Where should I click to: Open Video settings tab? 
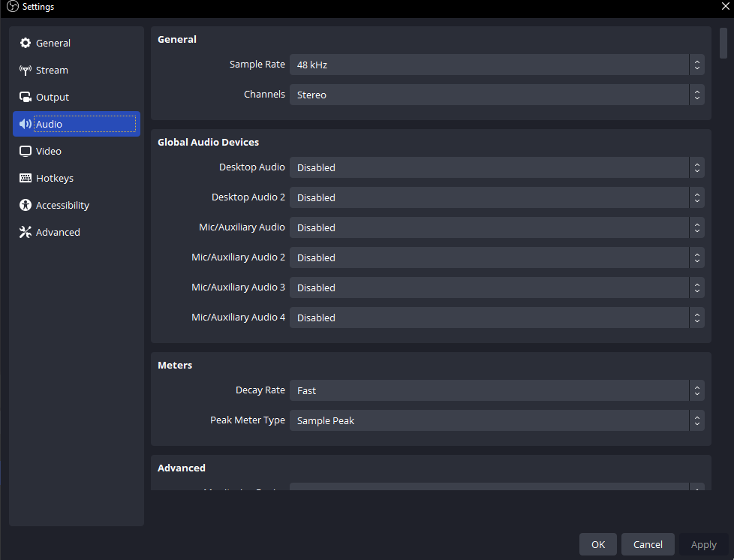(77, 151)
